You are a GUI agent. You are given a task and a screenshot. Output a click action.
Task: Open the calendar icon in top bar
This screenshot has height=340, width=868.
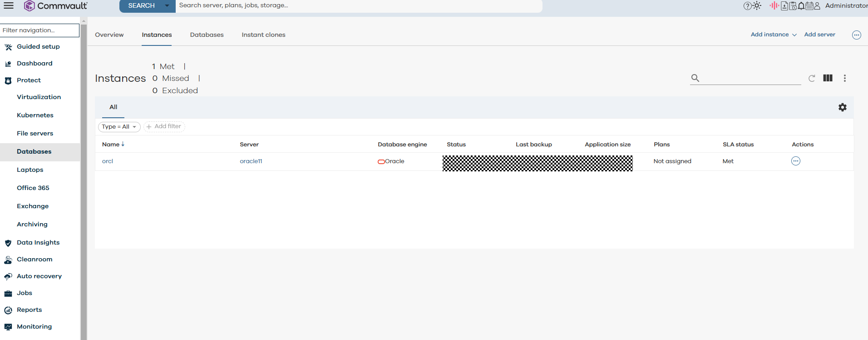[x=809, y=6]
